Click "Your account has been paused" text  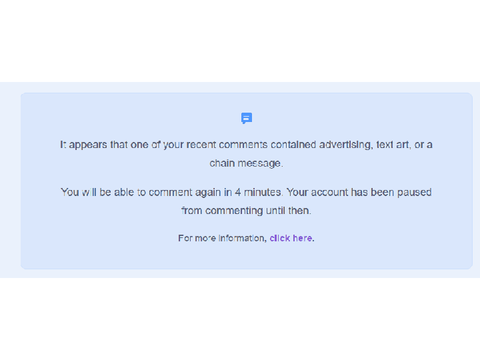coord(359,192)
